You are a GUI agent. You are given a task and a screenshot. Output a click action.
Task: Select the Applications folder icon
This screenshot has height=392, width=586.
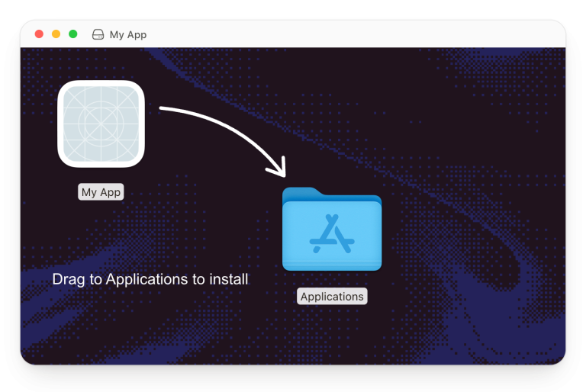(332, 229)
